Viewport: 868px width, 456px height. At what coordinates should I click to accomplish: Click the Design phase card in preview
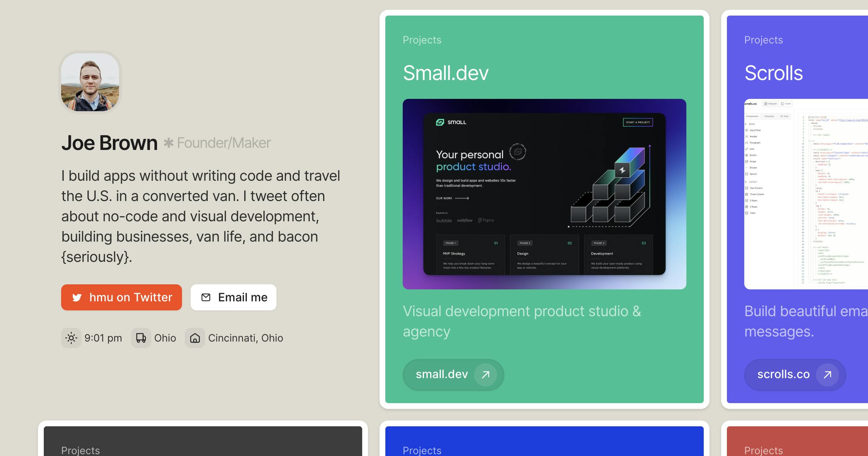[x=544, y=255]
